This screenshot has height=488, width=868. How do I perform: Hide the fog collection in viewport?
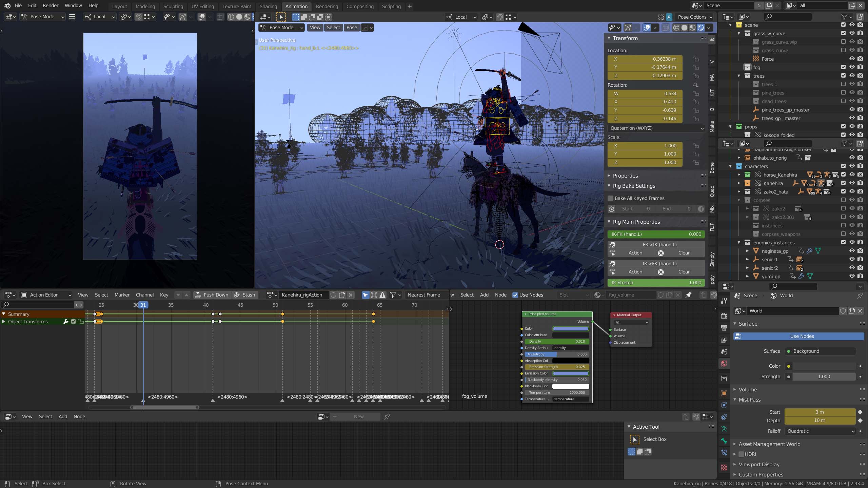852,67
